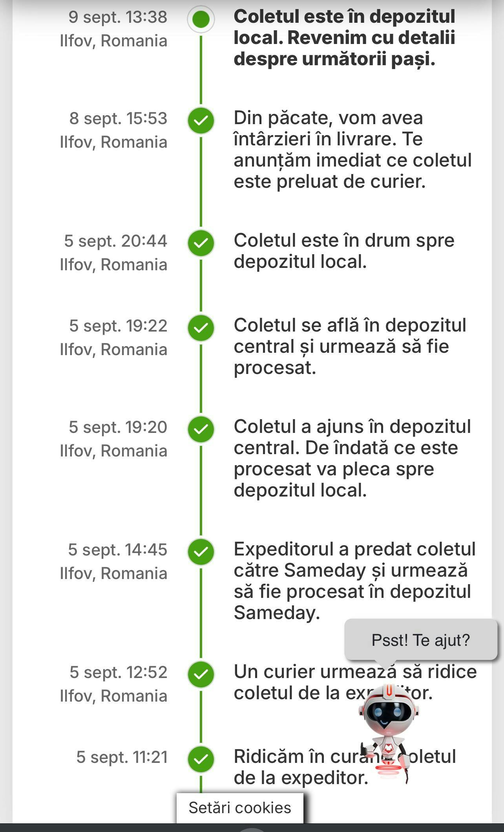Click the "5 sept. 14:45" timestamp

tap(117, 550)
